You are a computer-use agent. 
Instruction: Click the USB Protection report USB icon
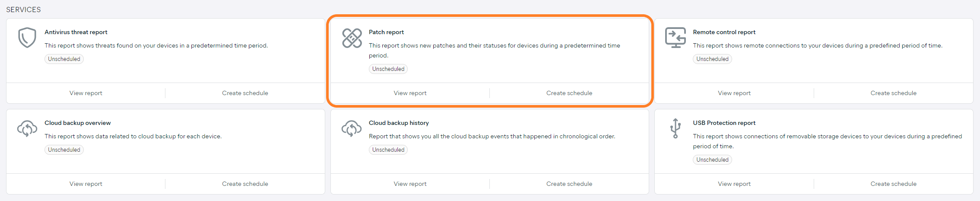676,128
